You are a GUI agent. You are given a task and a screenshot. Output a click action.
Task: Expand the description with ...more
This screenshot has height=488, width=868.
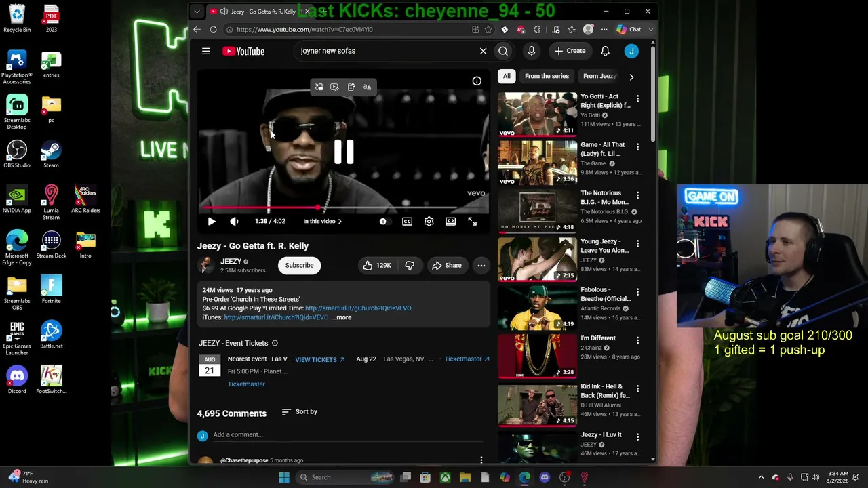(341, 317)
